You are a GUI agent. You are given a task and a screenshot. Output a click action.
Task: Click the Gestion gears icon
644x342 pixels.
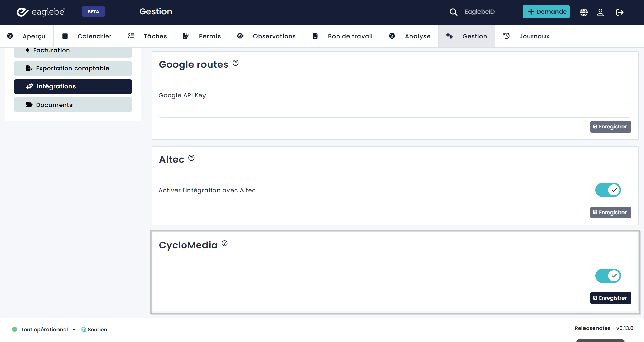coord(450,36)
